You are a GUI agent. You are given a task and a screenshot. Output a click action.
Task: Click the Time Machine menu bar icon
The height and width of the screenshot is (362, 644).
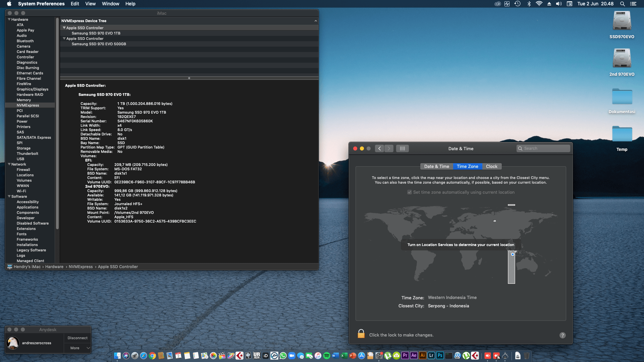[x=518, y=4]
